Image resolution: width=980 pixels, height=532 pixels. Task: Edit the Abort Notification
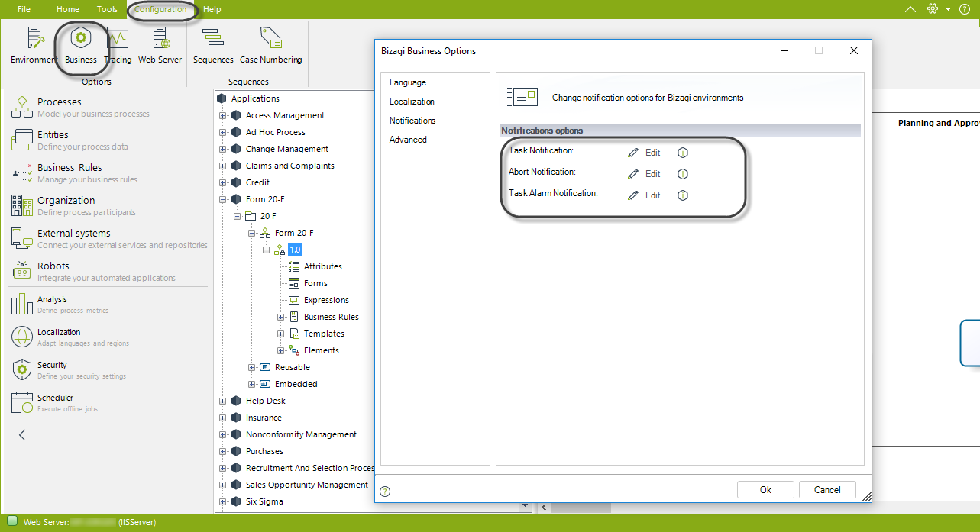[644, 174]
